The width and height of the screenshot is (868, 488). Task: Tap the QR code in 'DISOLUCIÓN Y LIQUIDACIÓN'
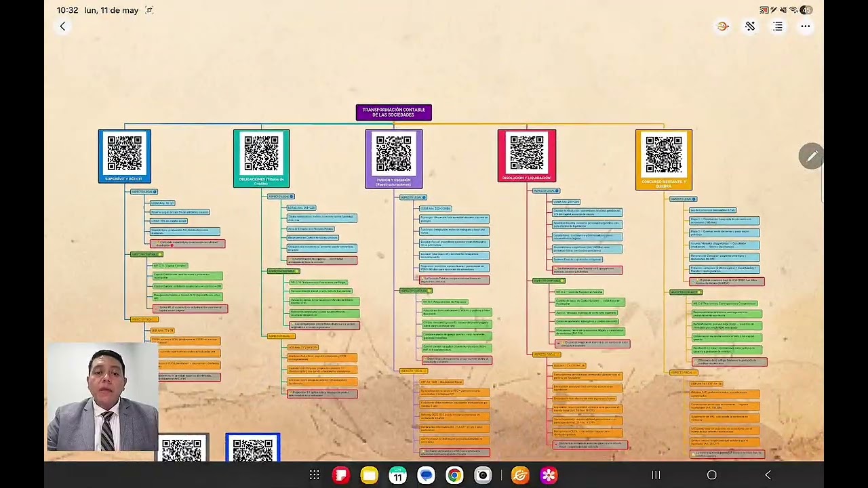point(527,152)
